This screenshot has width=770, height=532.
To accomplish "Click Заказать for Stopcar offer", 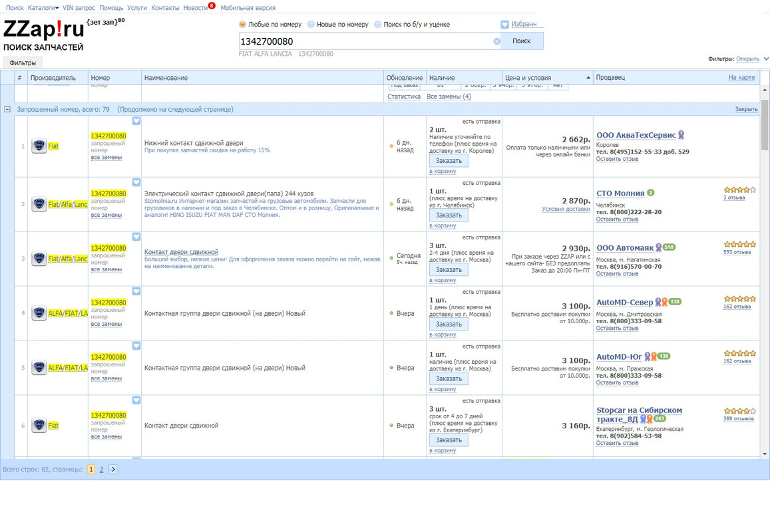I will pos(449,440).
